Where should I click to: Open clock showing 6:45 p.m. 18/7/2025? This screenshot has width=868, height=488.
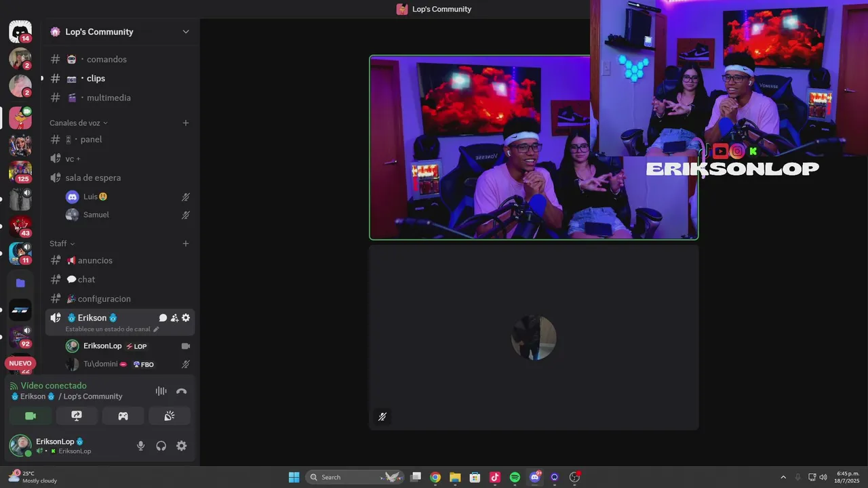coord(848,477)
